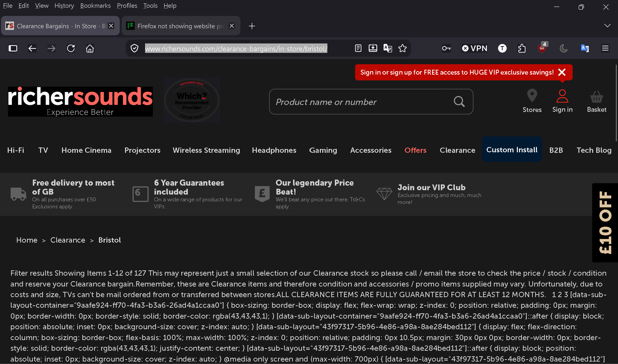This screenshot has height=364, width=618.
Task: Click Join our VIP Club
Action: 431,187
